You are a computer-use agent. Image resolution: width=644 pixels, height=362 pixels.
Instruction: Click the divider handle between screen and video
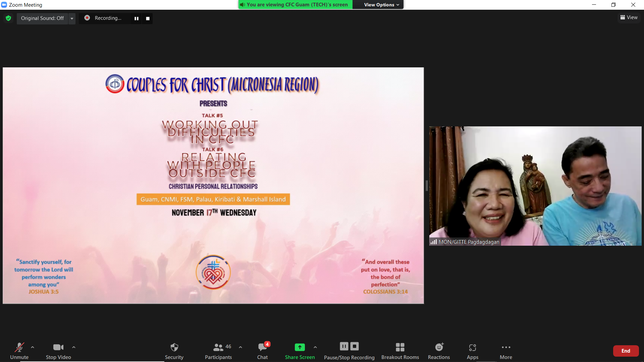427,186
